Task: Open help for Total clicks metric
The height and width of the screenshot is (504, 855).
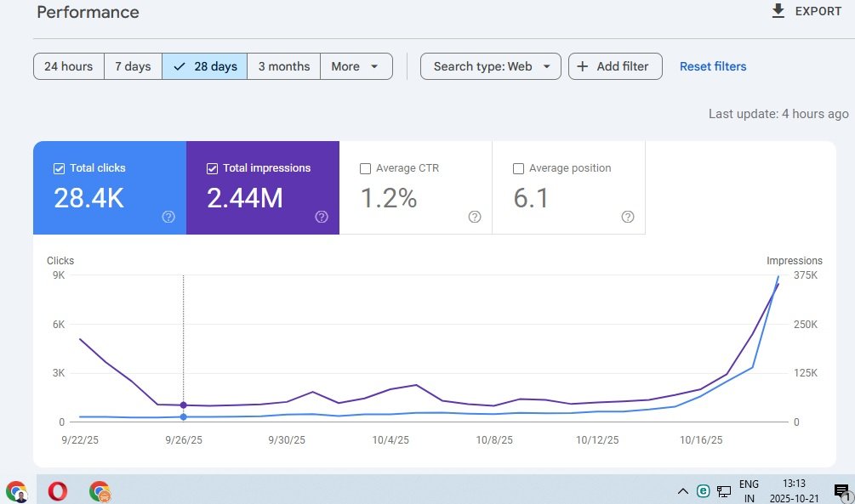Action: click(x=168, y=217)
